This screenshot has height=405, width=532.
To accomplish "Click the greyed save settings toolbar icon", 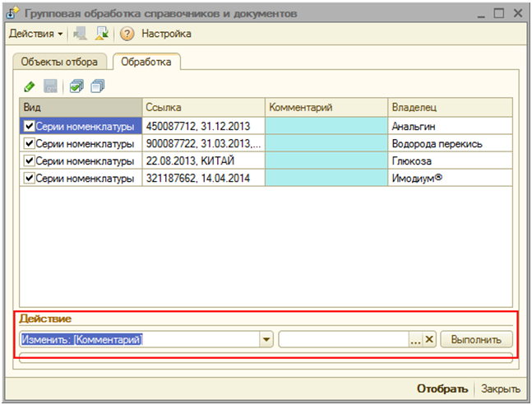I will (x=81, y=34).
